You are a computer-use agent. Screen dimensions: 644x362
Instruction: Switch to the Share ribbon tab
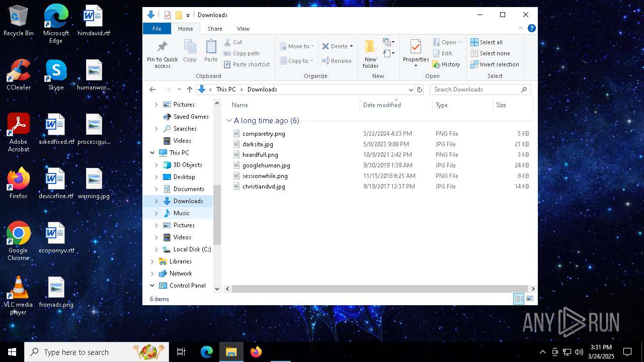tap(215, 29)
